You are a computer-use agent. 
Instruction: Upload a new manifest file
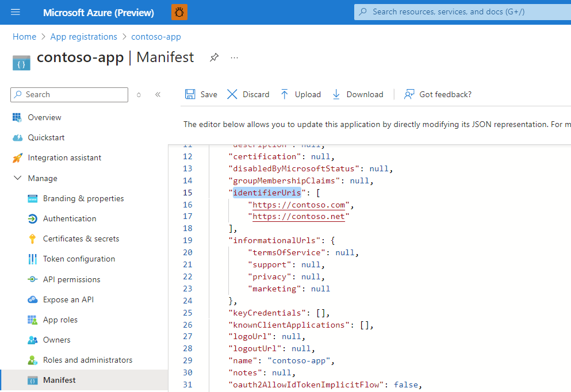[300, 94]
